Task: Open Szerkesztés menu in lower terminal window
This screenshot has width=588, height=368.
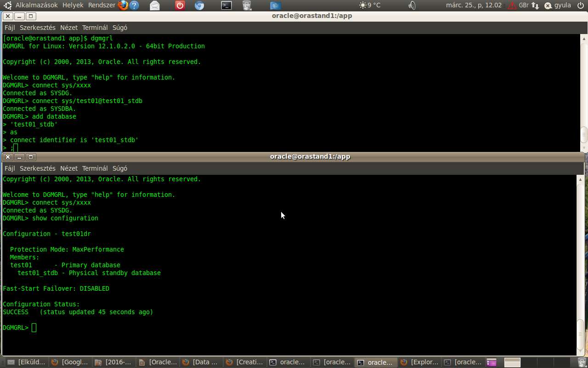Action: [37, 168]
